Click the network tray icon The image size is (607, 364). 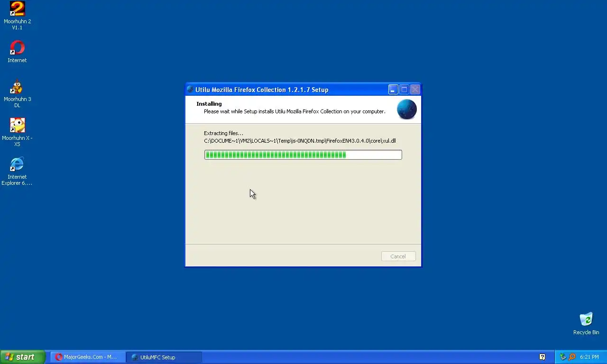[563, 357]
